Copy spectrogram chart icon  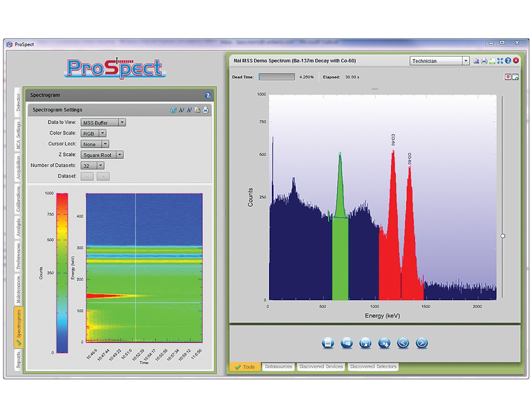pos(197,110)
